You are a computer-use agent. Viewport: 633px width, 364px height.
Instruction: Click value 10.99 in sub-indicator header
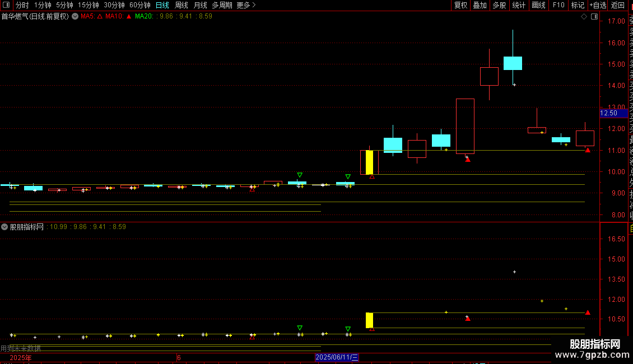click(58, 227)
